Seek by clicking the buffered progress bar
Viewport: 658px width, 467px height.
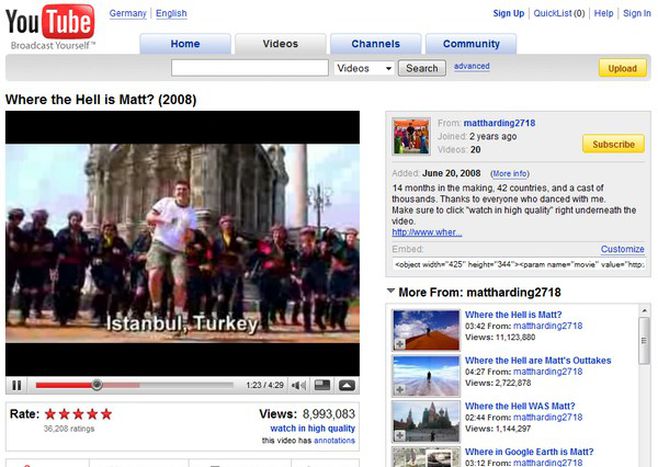point(122,385)
